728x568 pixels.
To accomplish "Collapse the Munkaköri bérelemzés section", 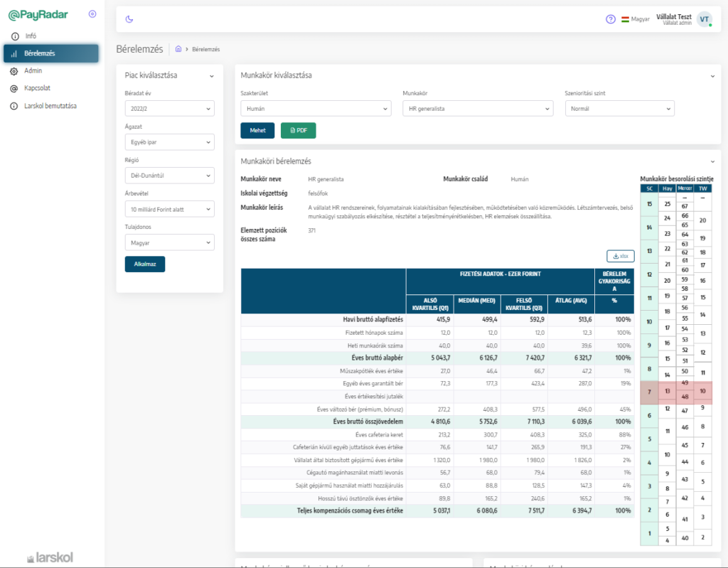I will pyautogui.click(x=712, y=161).
